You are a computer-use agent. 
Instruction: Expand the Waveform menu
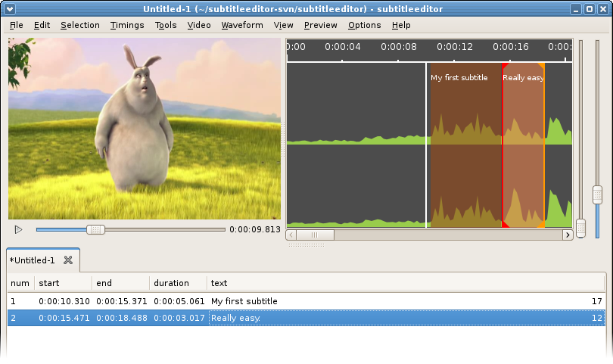pyautogui.click(x=241, y=25)
